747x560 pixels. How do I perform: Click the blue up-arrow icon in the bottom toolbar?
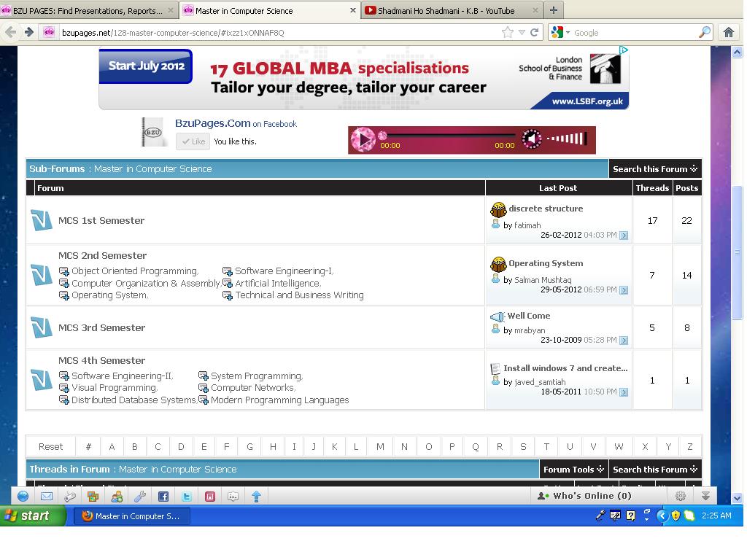[257, 497]
